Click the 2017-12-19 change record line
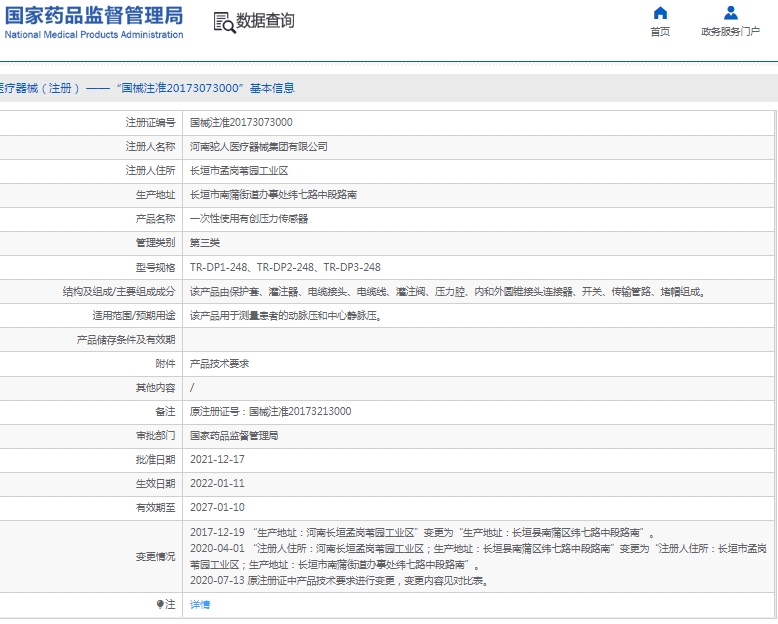778x624 pixels. point(422,533)
